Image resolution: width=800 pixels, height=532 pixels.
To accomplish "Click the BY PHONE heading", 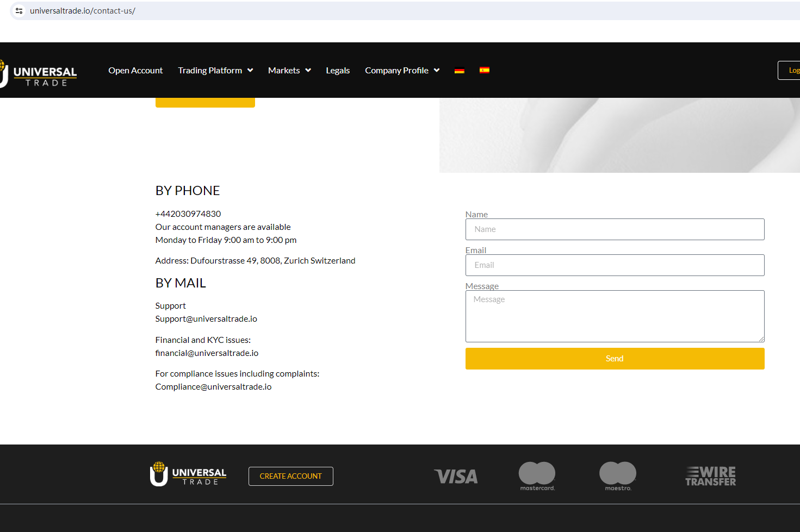I will point(188,191).
